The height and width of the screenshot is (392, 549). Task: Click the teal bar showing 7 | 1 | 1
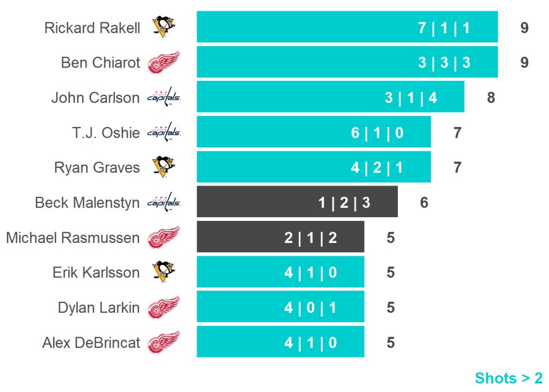click(x=347, y=27)
